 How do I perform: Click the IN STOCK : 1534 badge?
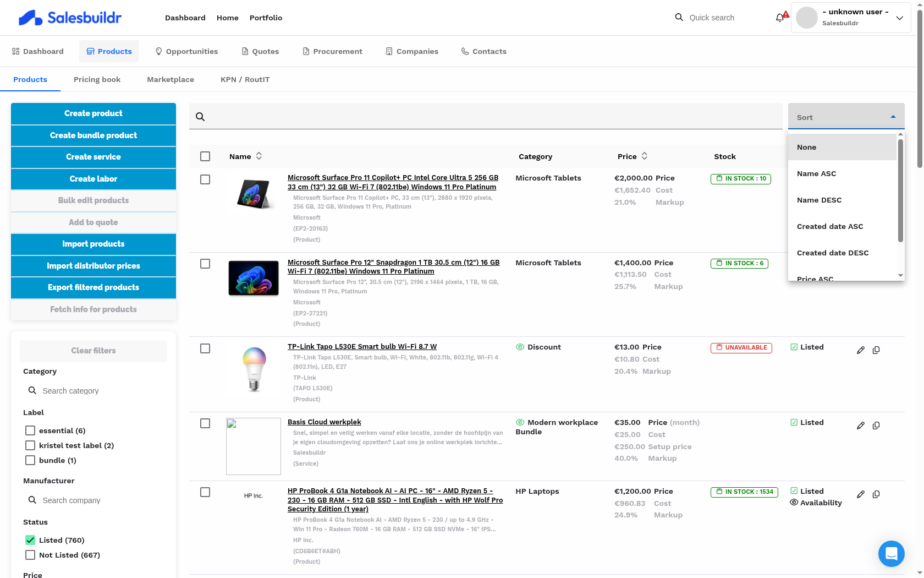pyautogui.click(x=744, y=492)
